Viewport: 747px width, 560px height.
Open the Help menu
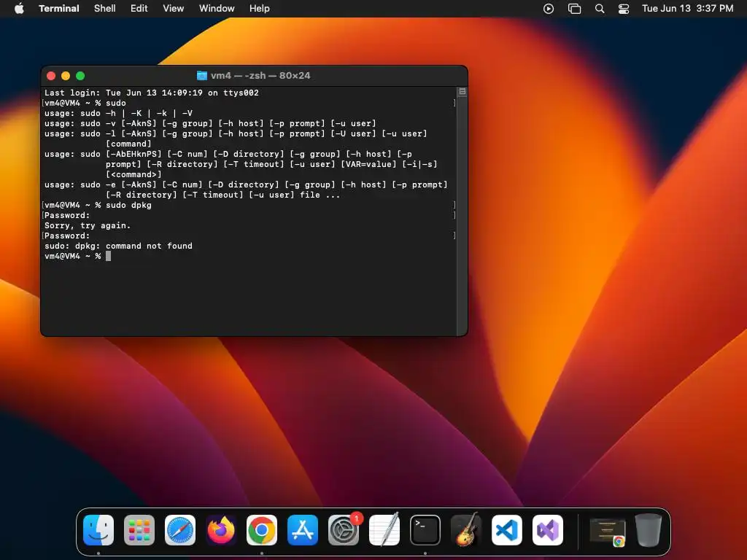pos(259,8)
